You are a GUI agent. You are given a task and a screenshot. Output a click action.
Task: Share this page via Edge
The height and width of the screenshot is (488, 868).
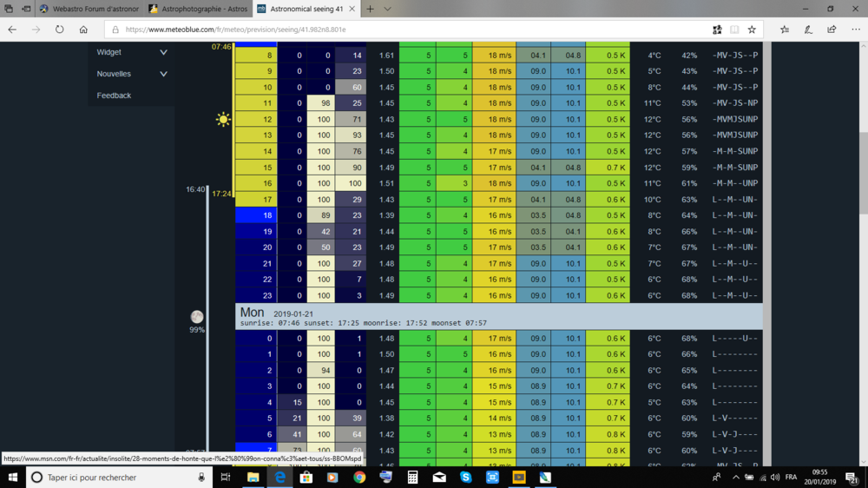click(x=832, y=30)
